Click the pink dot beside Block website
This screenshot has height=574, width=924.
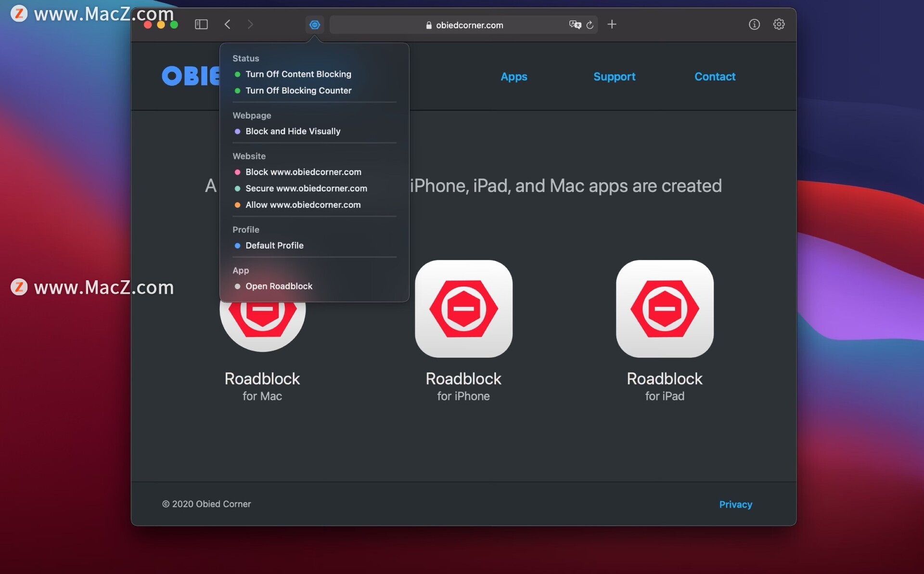click(237, 172)
